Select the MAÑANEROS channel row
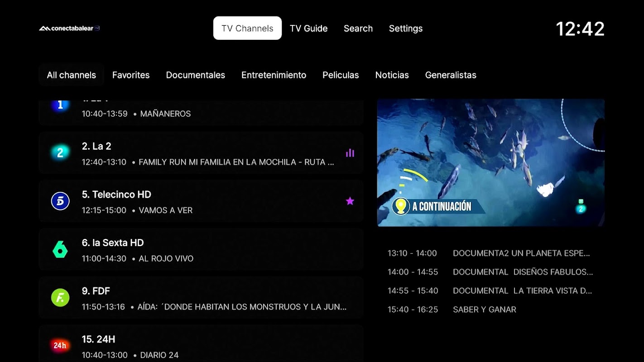The height and width of the screenshot is (362, 644). [x=201, y=112]
